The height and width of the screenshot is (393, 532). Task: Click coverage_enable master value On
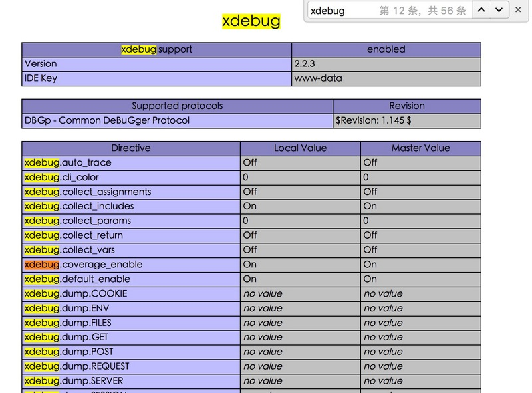coord(421,265)
